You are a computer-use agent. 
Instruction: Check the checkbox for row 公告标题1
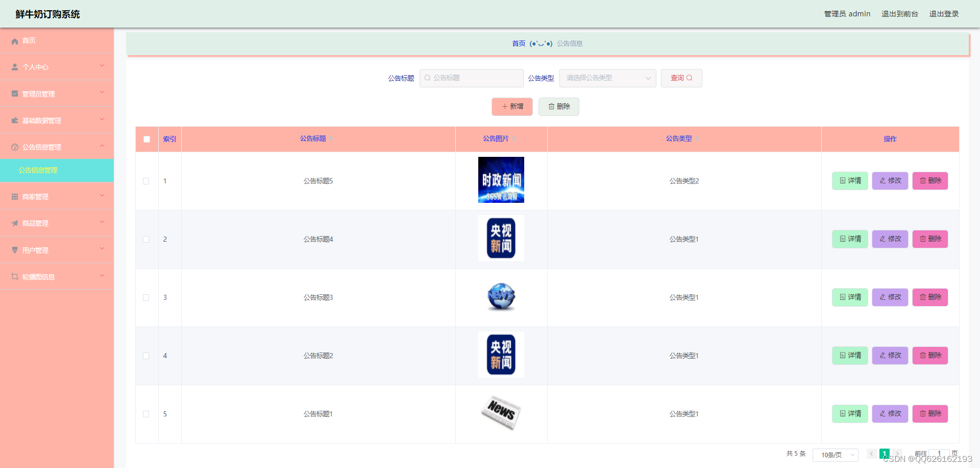(146, 414)
